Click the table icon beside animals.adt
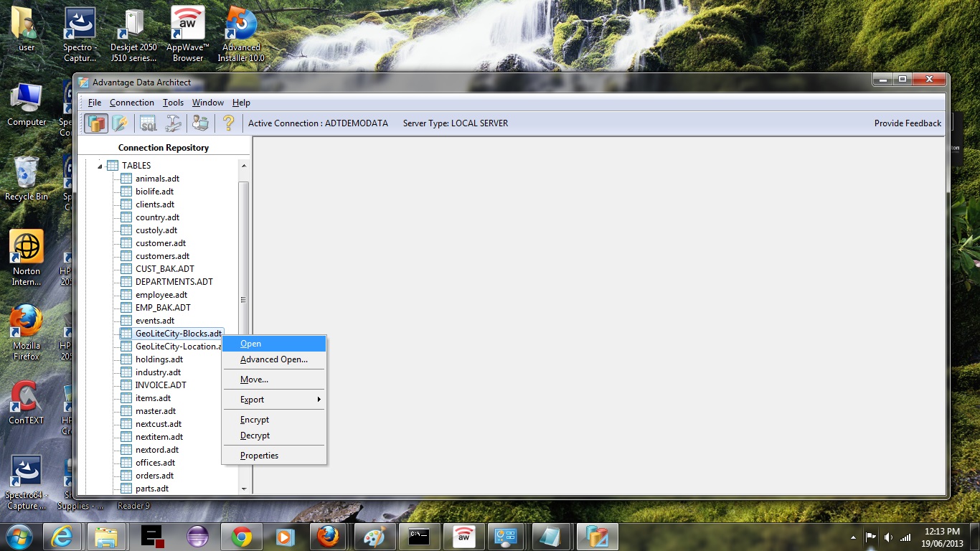The image size is (980, 551). pos(126,179)
